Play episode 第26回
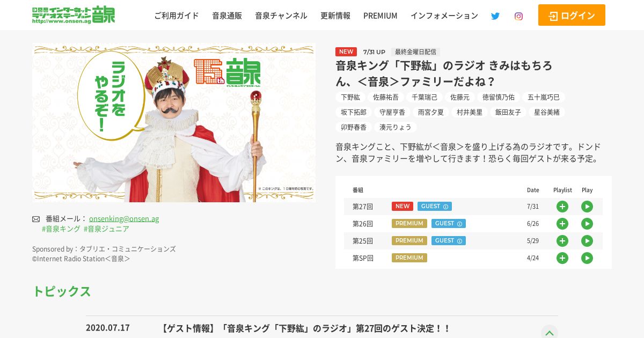This screenshot has width=644, height=338. pyautogui.click(x=587, y=224)
